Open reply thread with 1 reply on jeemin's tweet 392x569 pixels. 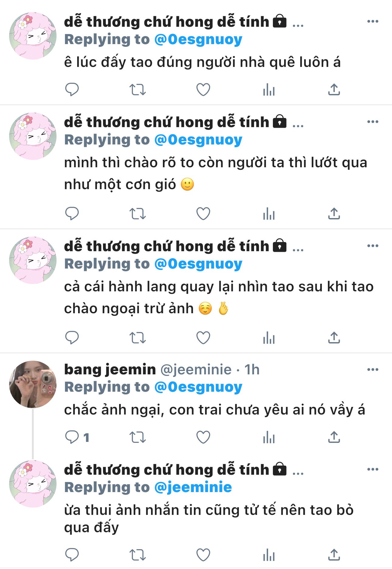point(77,437)
